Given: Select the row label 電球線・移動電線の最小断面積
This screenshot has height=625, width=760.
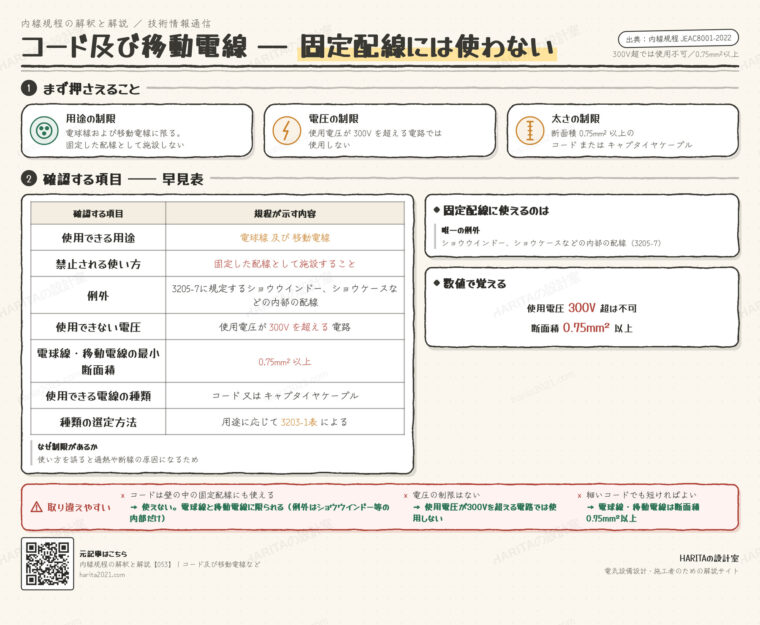Looking at the screenshot, I should 98,361.
